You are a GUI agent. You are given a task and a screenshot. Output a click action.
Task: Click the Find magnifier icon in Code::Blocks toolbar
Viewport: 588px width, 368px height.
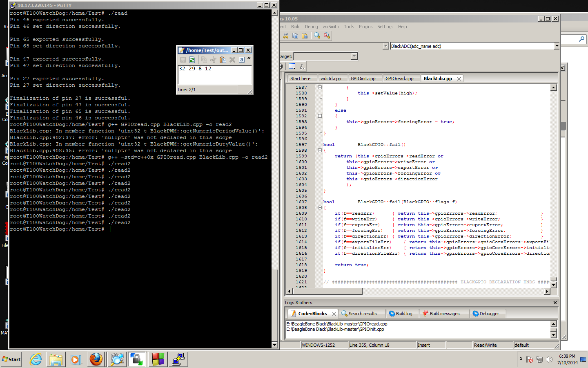(317, 36)
